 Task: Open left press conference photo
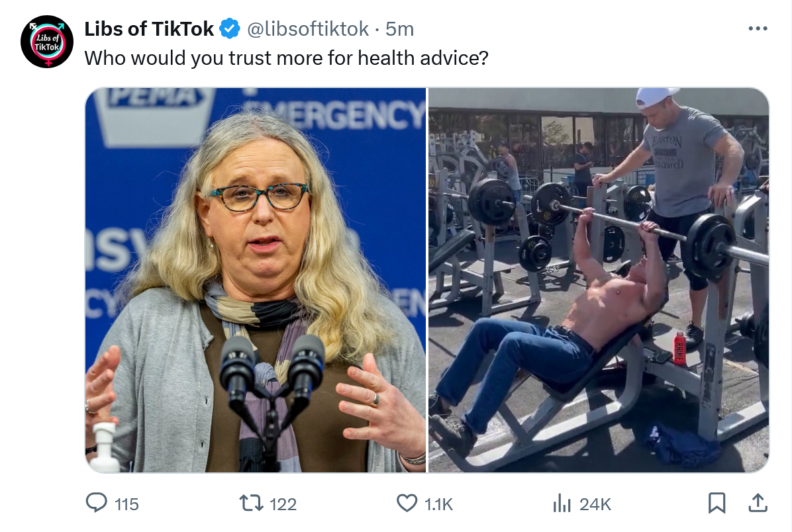point(256,280)
